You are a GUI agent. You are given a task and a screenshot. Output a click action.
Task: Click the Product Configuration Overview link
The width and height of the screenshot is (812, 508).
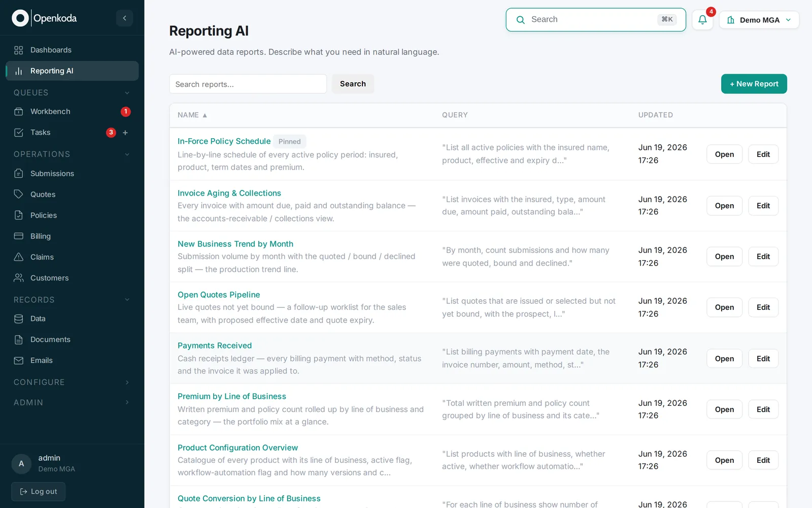point(238,448)
